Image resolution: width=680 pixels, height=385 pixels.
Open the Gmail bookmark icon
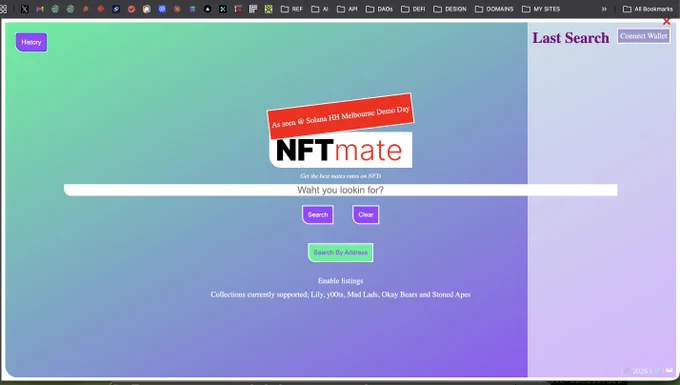click(x=40, y=9)
